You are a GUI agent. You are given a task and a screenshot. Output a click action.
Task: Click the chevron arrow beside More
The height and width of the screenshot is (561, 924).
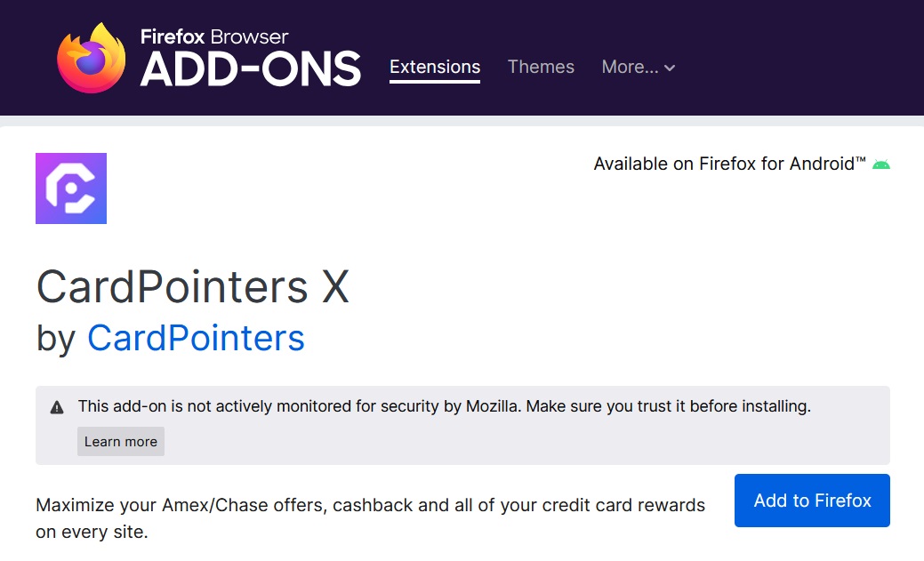(670, 68)
